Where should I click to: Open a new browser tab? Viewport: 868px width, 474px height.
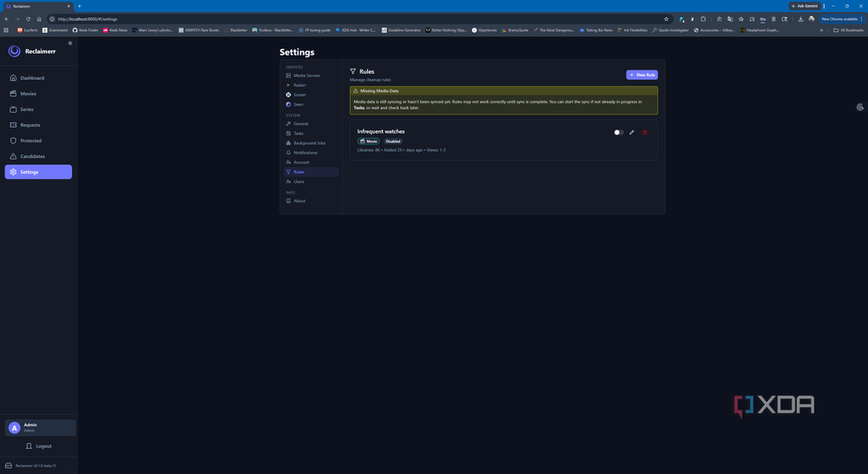[x=79, y=6]
